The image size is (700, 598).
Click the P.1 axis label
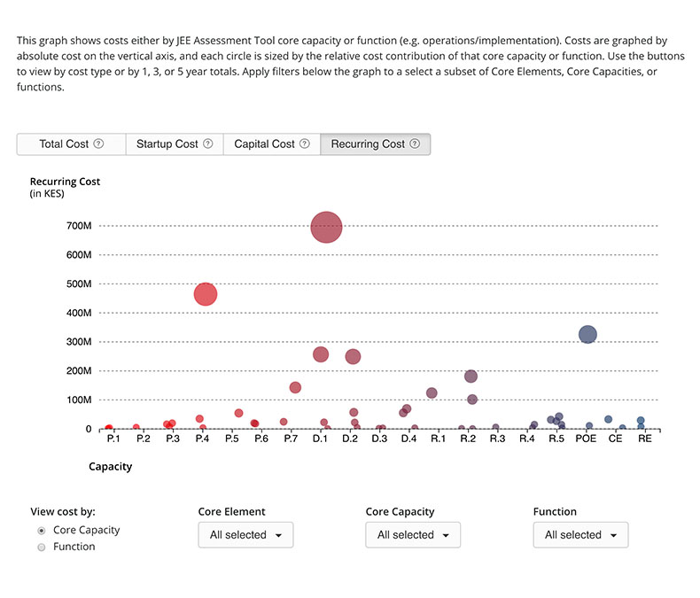click(113, 439)
